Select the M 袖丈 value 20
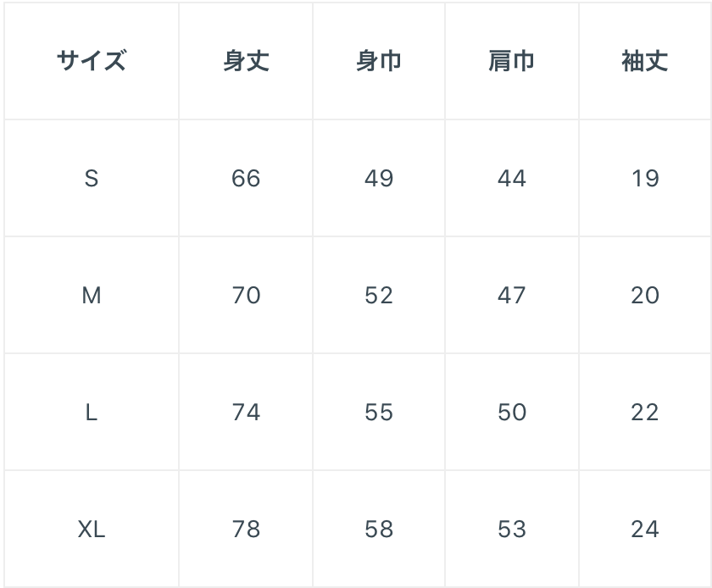Viewport: 712px width, 588px height. coord(645,295)
